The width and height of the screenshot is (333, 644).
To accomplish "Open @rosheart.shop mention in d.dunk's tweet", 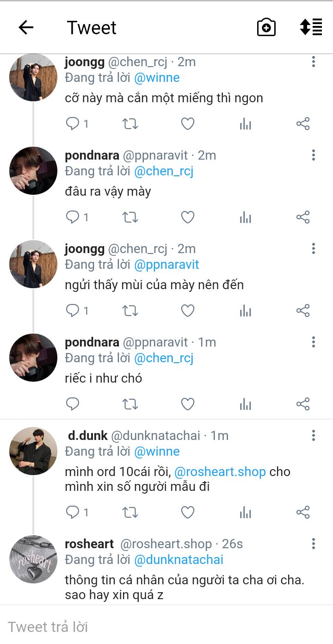I will click(x=220, y=472).
